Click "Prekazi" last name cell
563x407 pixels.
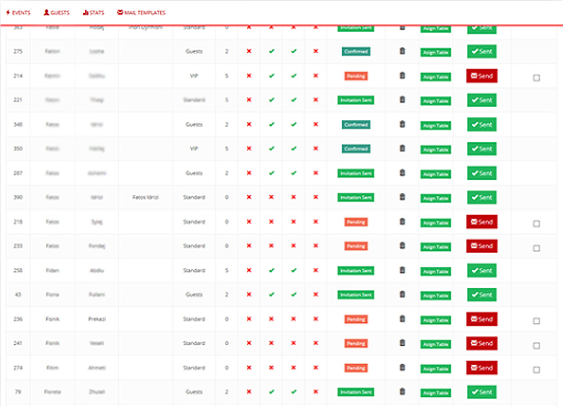tap(97, 319)
